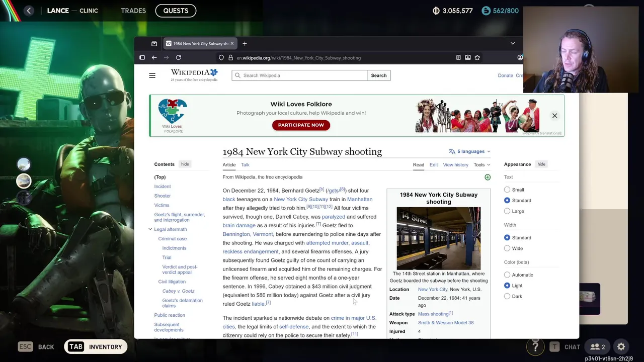This screenshot has height=362, width=644.
Task: Select Light color mode
Action: click(x=507, y=286)
